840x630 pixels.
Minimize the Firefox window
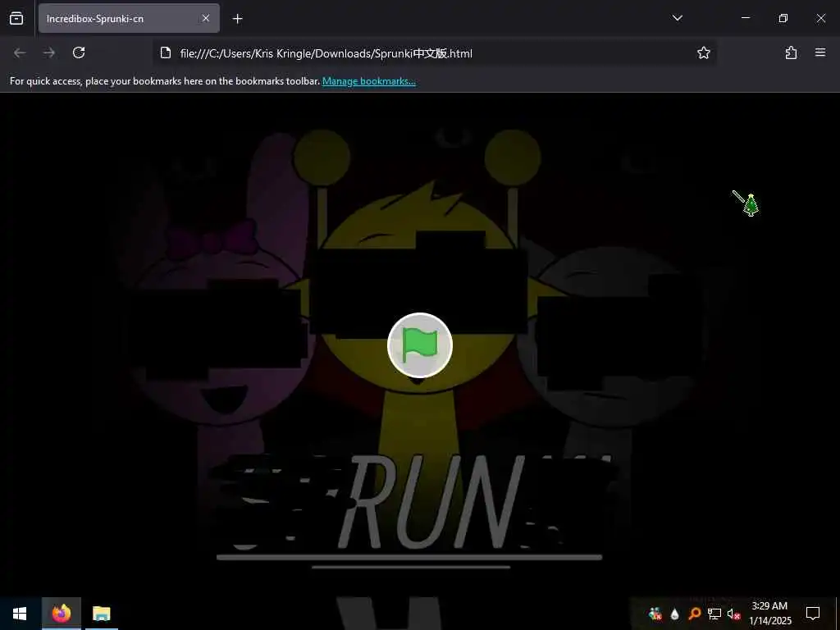point(745,18)
